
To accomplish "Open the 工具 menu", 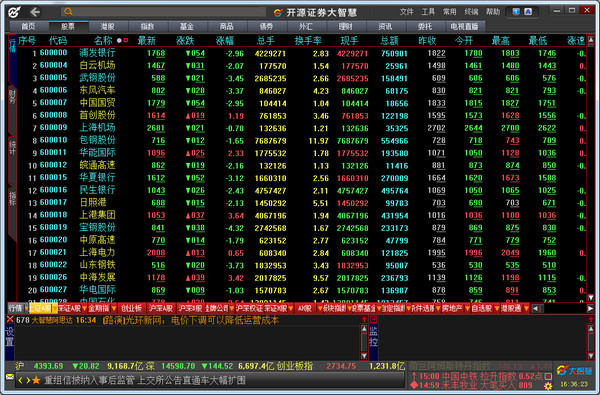I will (x=428, y=12).
